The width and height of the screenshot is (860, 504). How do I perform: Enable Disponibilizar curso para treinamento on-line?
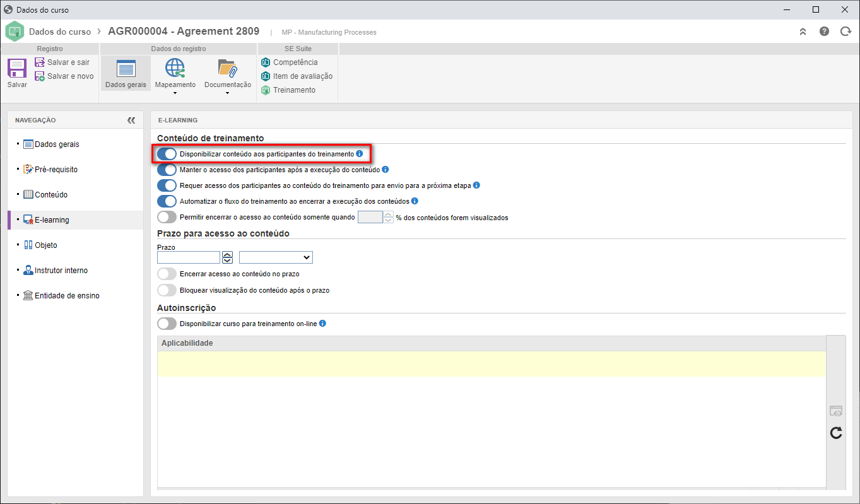click(x=167, y=324)
